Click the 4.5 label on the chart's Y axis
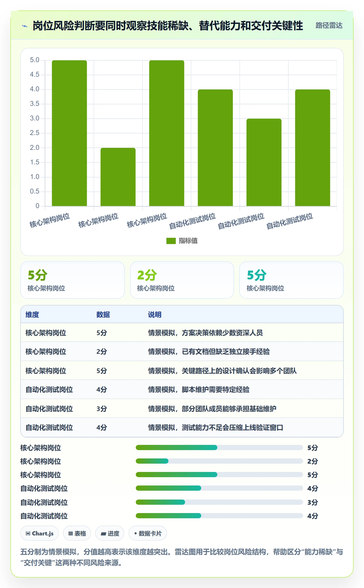The width and height of the screenshot is (364, 588). pos(35,75)
